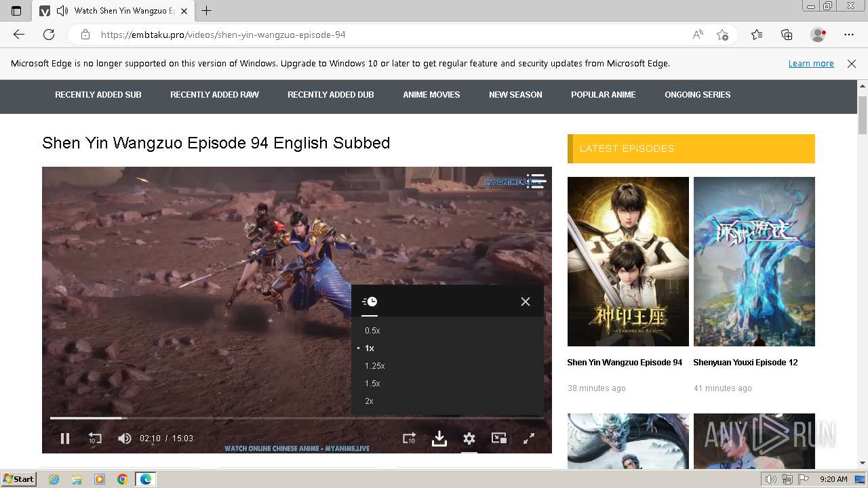Open the Windows Start menu

click(x=19, y=479)
